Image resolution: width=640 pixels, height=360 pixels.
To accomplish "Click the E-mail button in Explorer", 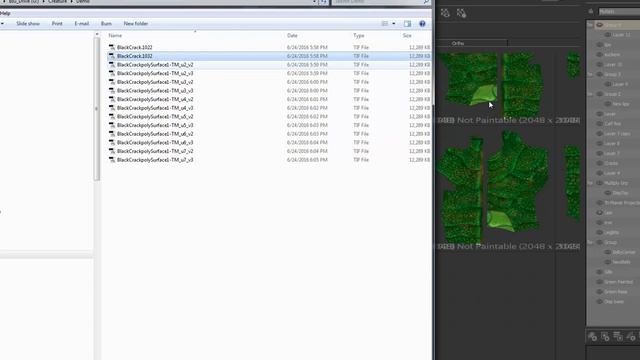I will tap(82, 24).
